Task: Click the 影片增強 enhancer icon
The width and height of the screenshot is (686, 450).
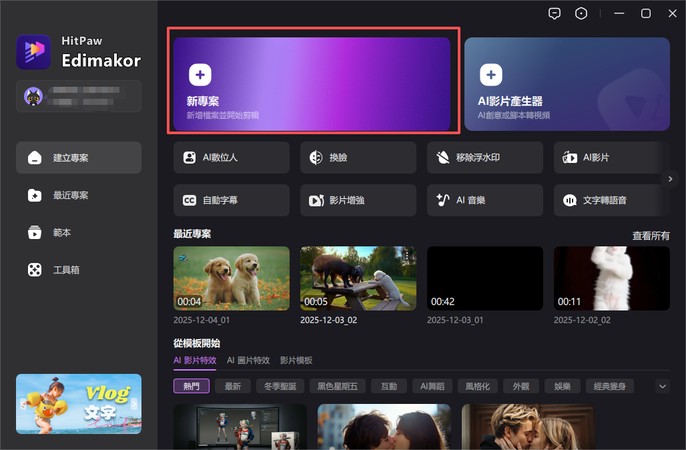Action: click(316, 200)
